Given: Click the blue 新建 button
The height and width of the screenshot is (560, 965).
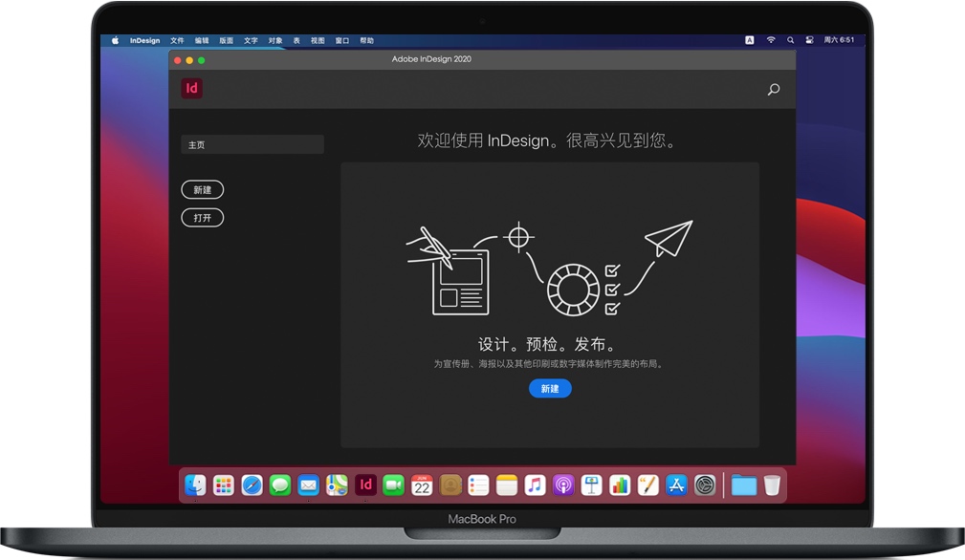Looking at the screenshot, I should (x=550, y=389).
